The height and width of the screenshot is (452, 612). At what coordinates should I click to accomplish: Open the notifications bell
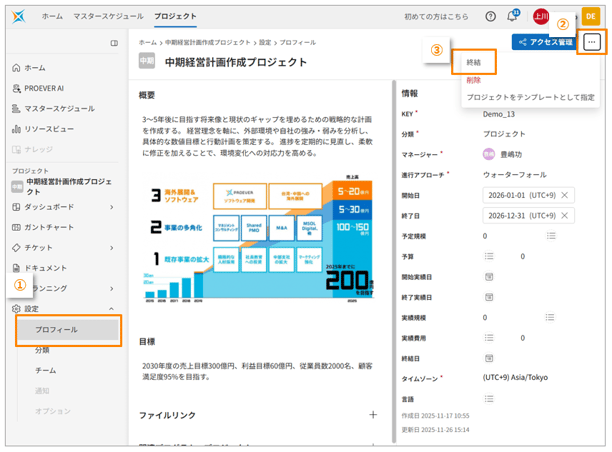(513, 17)
